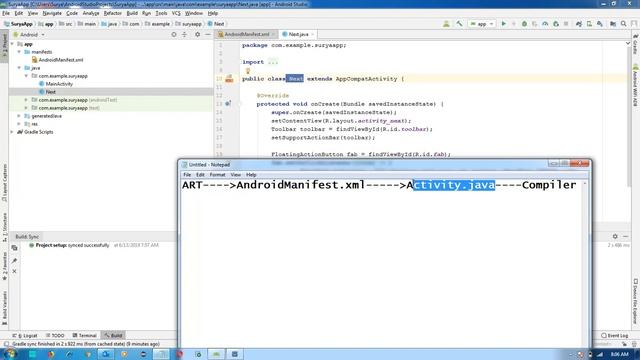640x360 pixels.
Task: Open the app run configuration dropdown
Action: click(482, 24)
